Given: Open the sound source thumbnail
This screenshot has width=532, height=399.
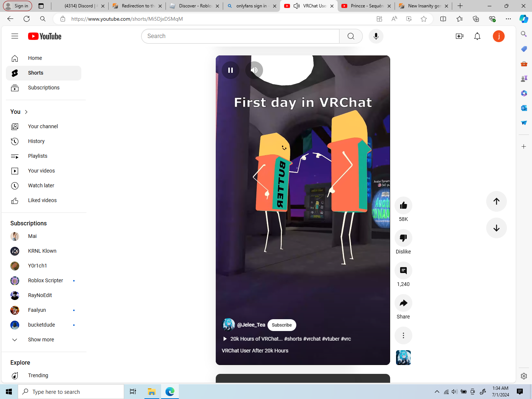Looking at the screenshot, I should (403, 358).
